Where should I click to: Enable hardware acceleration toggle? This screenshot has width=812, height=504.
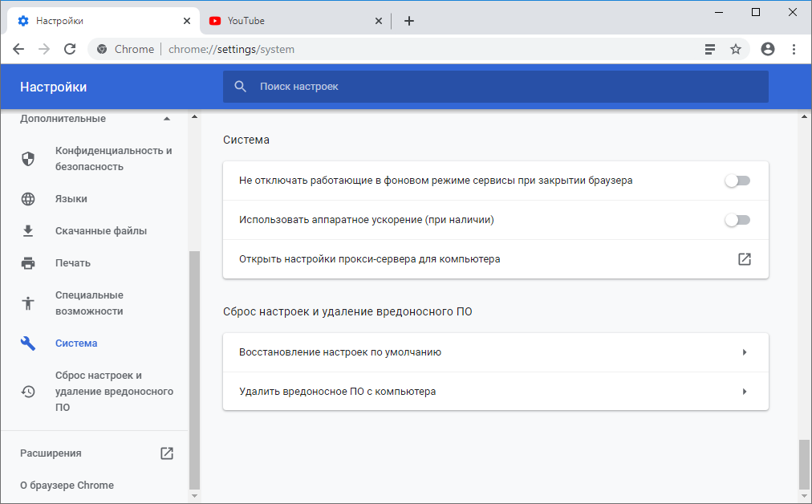[x=737, y=220]
